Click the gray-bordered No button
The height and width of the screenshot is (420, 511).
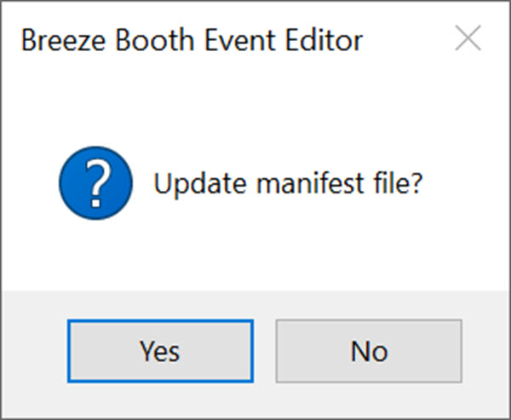pyautogui.click(x=369, y=351)
